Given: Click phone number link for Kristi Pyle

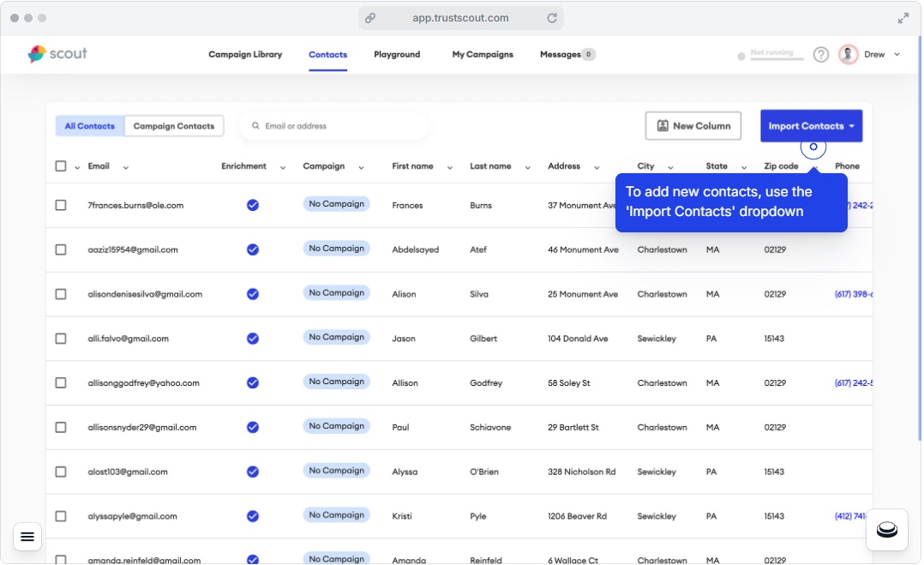Looking at the screenshot, I should (851, 517).
